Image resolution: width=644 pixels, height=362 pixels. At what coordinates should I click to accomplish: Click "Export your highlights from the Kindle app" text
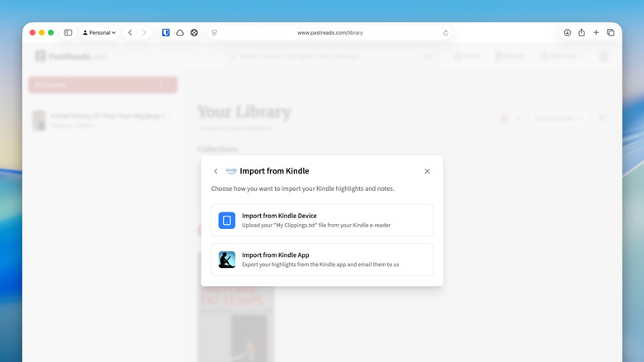[x=320, y=264]
